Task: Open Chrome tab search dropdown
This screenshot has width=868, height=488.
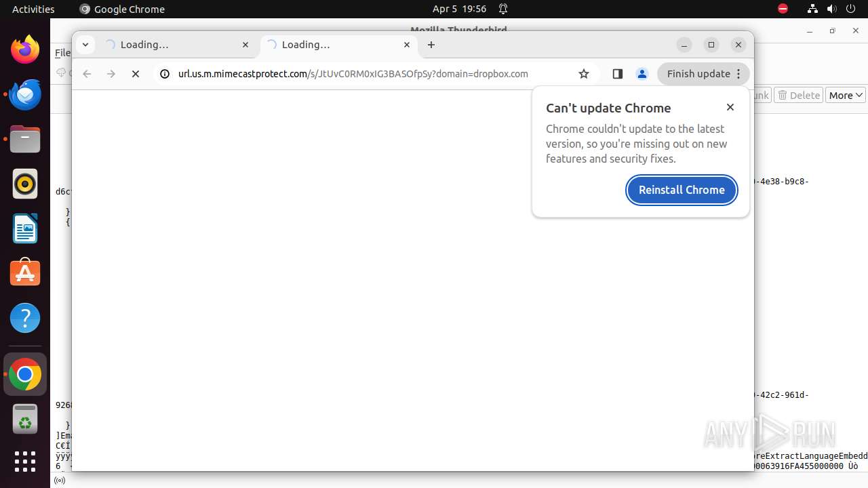Action: tap(85, 45)
